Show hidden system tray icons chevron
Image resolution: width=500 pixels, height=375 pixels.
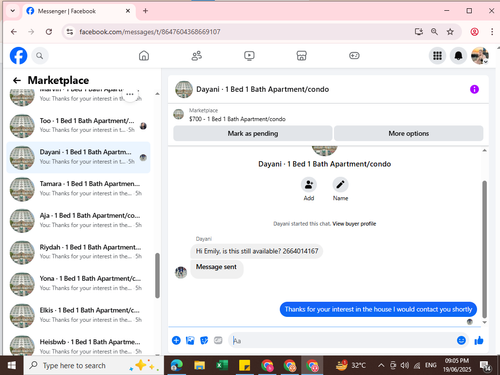click(381, 366)
